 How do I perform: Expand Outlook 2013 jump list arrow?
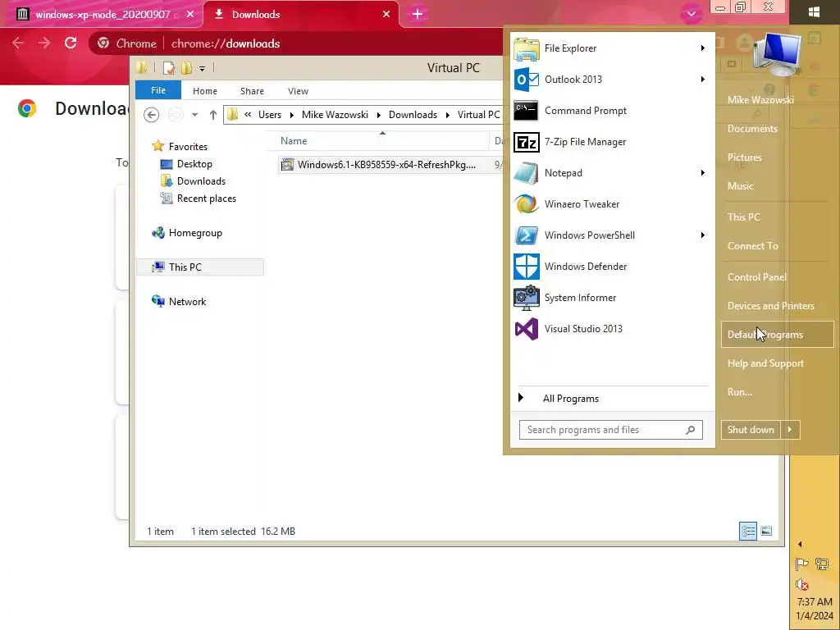(x=703, y=80)
